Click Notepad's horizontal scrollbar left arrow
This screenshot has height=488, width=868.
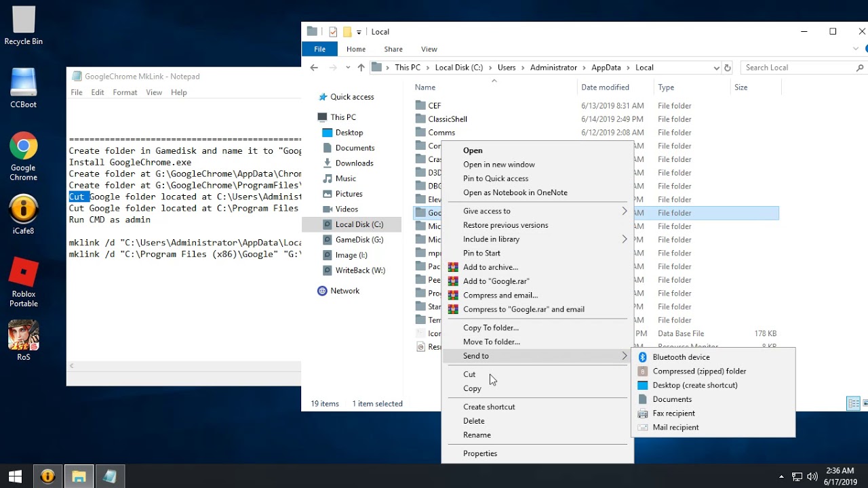72,366
